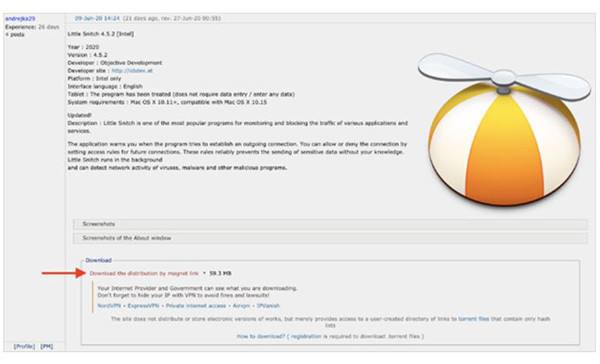Screen dimensions: 600x364
Task: Expand Screenshots of the About window
Action: (x=330, y=238)
